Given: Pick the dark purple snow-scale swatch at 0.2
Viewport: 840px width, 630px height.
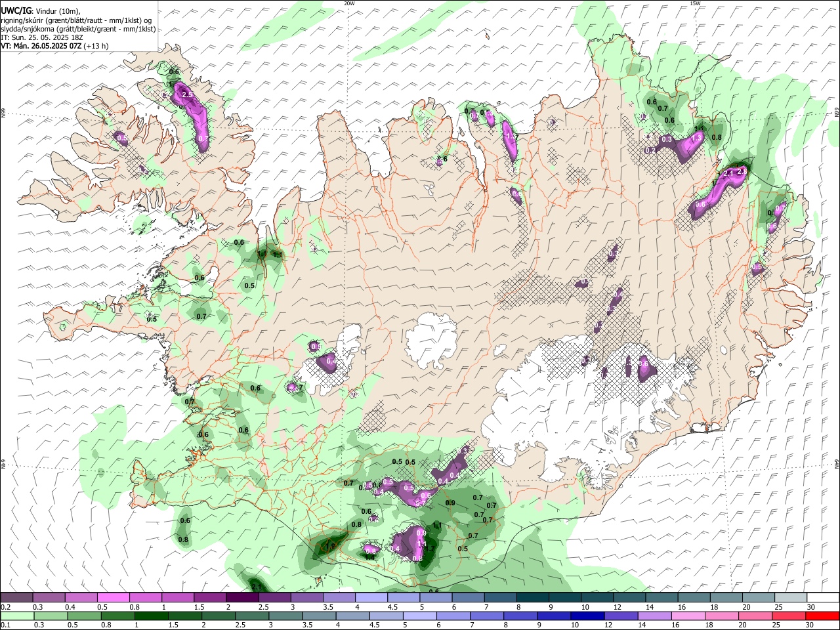Looking at the screenshot, I should [x=16, y=597].
